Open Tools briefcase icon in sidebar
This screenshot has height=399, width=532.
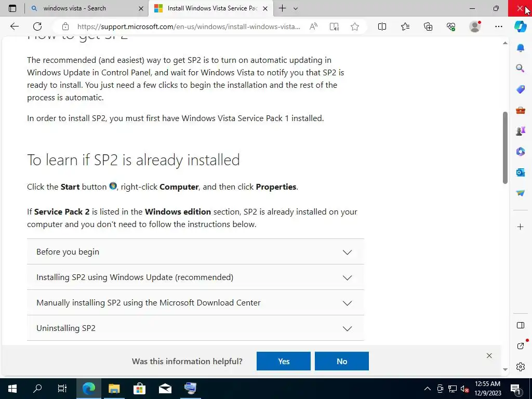coord(521,110)
